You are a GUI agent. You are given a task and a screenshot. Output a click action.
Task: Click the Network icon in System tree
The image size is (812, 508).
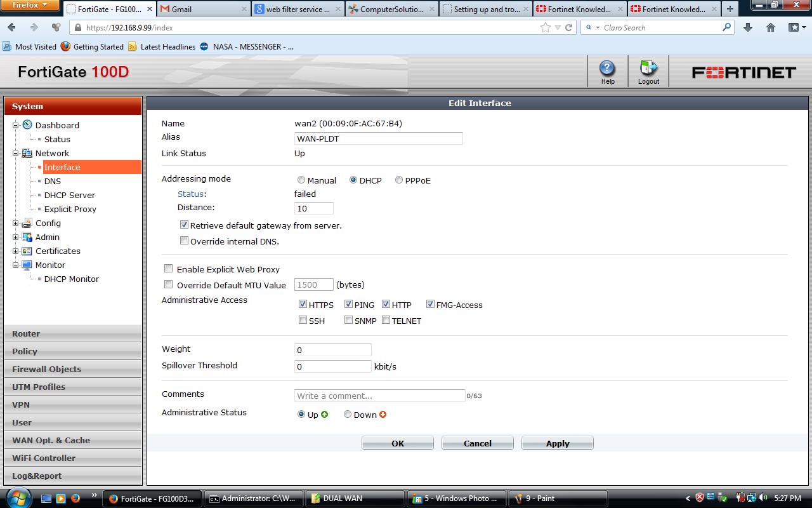[x=27, y=153]
